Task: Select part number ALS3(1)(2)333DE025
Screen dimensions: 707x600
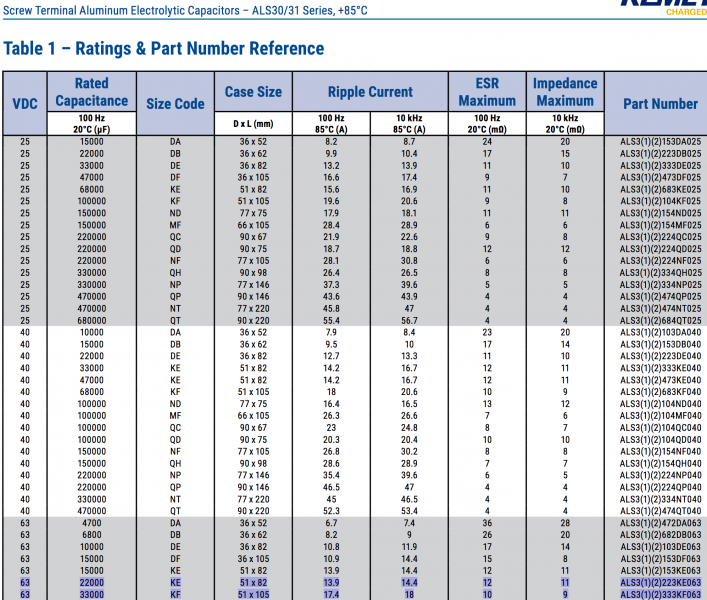Action: [661, 165]
